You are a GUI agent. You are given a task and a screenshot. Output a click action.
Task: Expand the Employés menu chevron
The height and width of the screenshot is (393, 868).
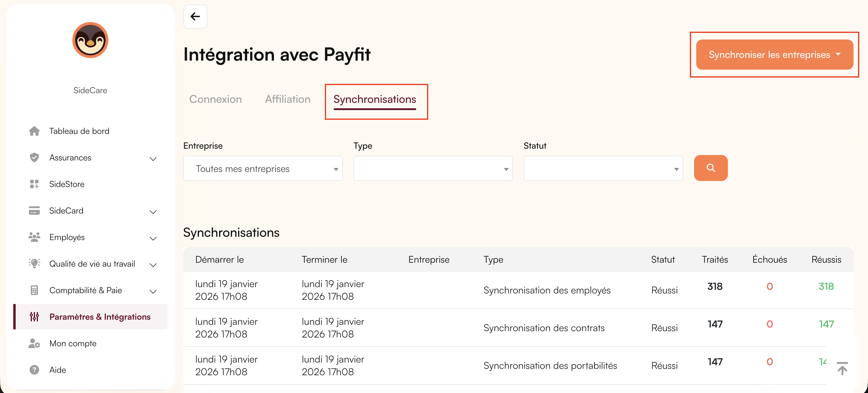[153, 238]
